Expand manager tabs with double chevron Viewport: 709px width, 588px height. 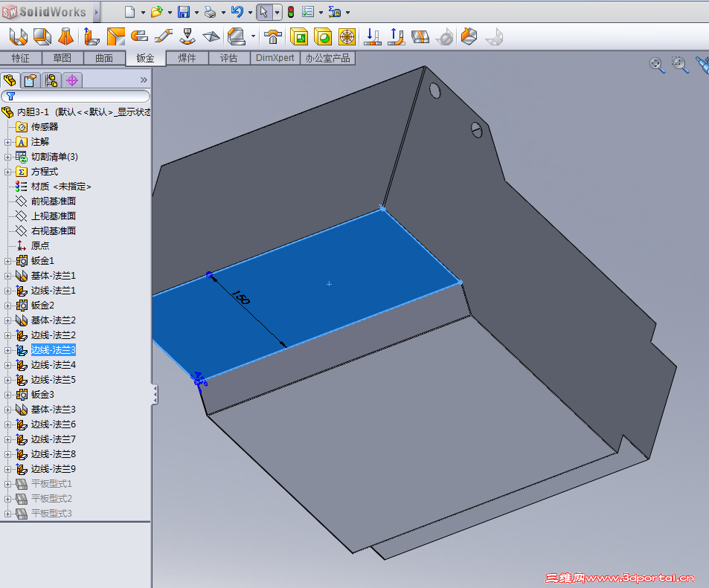pos(144,80)
